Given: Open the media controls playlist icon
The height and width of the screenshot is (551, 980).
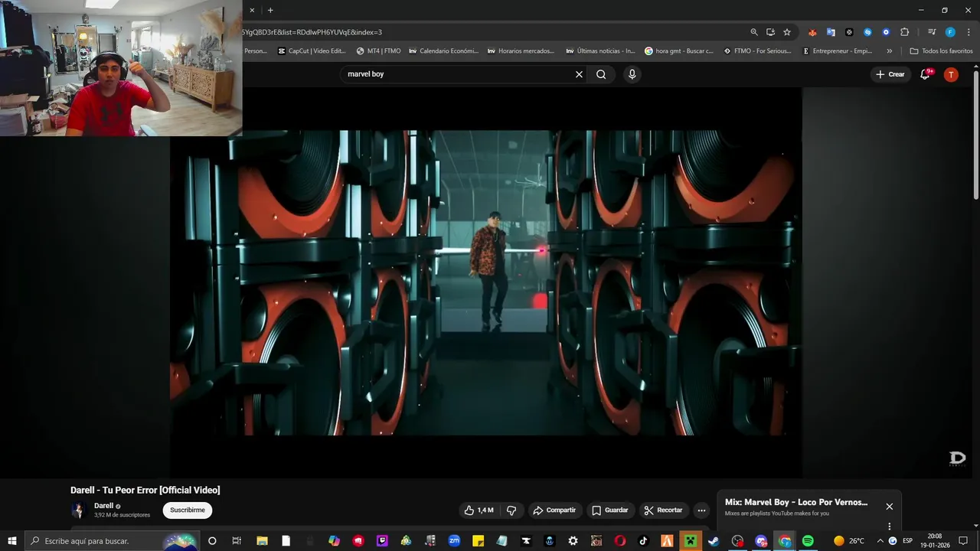Looking at the screenshot, I should (932, 32).
